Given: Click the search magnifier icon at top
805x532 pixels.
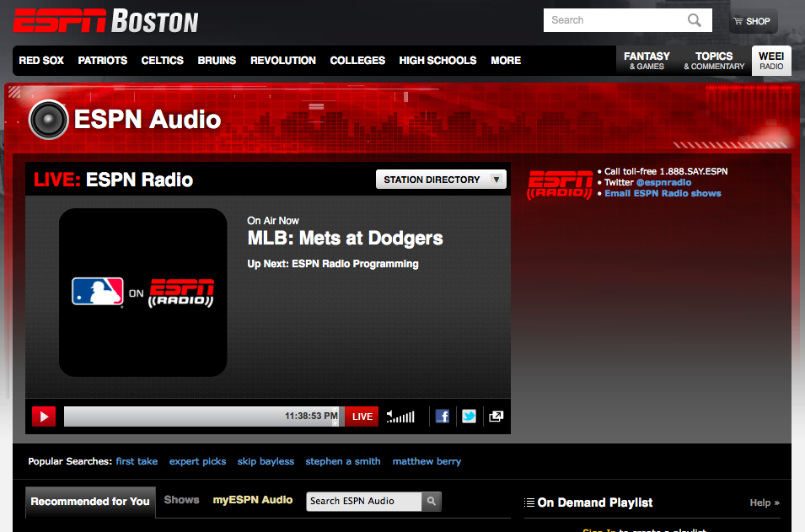Looking at the screenshot, I should pyautogui.click(x=695, y=20).
